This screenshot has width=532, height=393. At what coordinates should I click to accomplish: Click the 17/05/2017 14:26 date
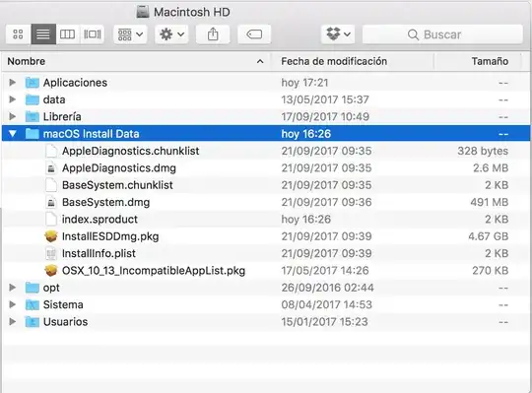point(325,271)
